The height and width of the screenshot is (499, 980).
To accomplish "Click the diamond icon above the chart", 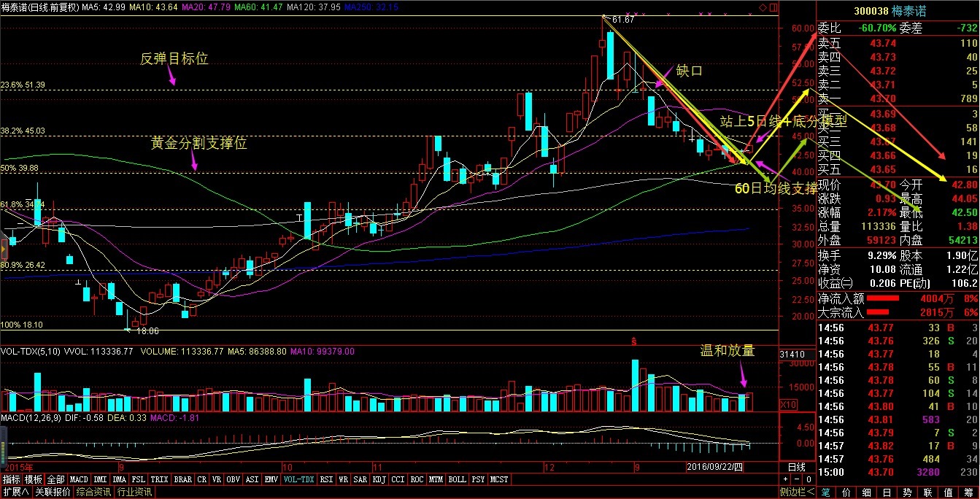I will (763, 7).
